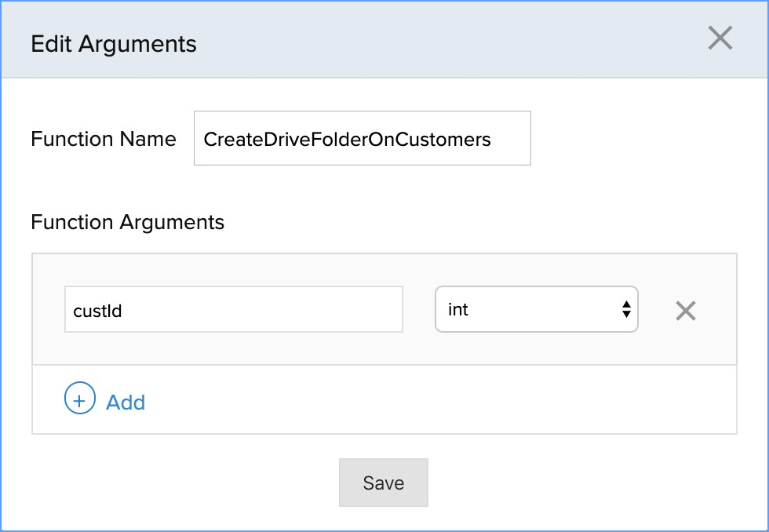Select the 'int' text in type combo box
This screenshot has width=769, height=532.
pos(458,310)
